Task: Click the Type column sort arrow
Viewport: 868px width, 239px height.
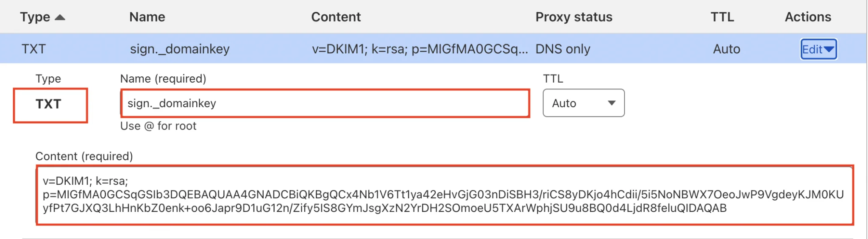Action: 60,17
